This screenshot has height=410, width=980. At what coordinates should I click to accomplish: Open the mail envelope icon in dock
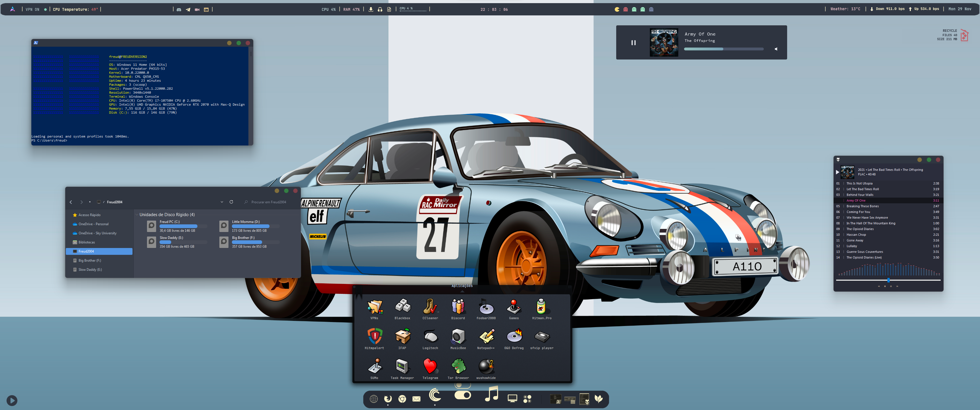pos(416,399)
